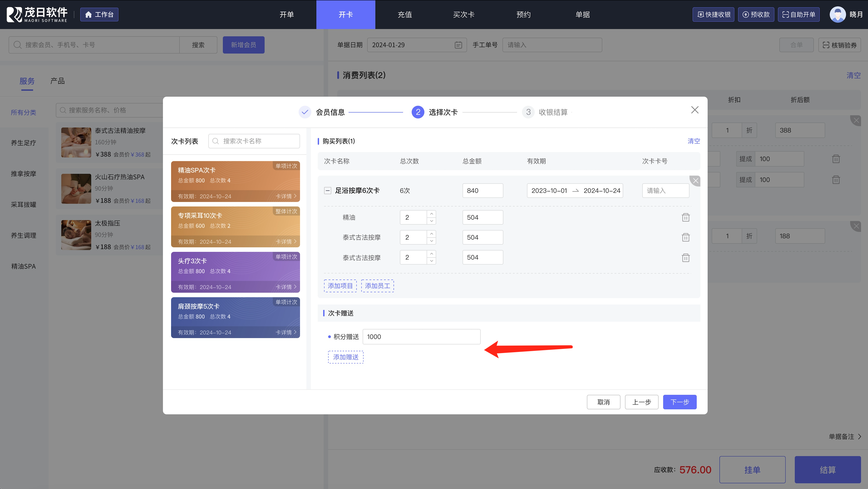Switch to the 充值 tab
Image resolution: width=868 pixels, height=489 pixels.
[404, 14]
